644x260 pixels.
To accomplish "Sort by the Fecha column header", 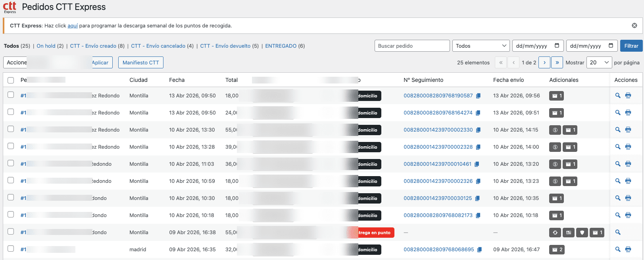I will click(177, 80).
